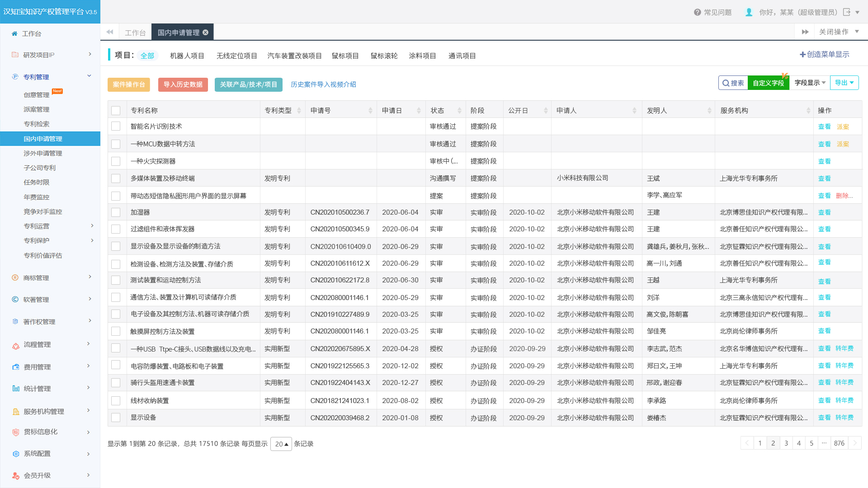Click the 费用管理 icon in sidebar

pos(16,366)
